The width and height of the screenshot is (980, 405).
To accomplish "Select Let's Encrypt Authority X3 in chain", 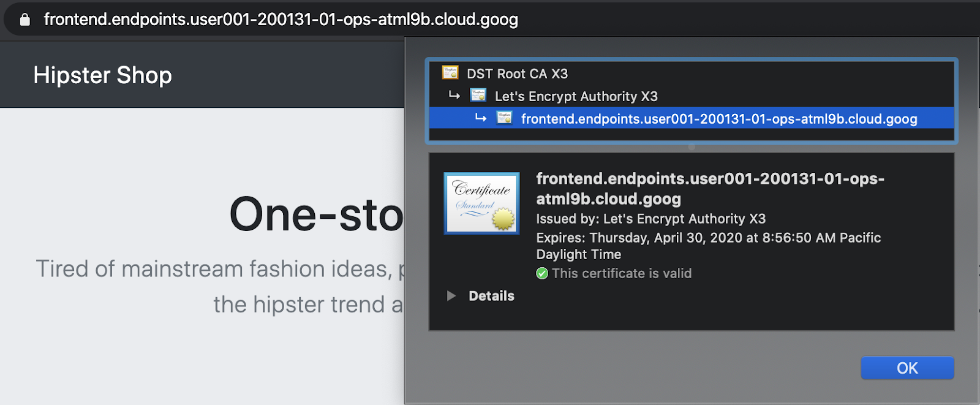I will 576,96.
